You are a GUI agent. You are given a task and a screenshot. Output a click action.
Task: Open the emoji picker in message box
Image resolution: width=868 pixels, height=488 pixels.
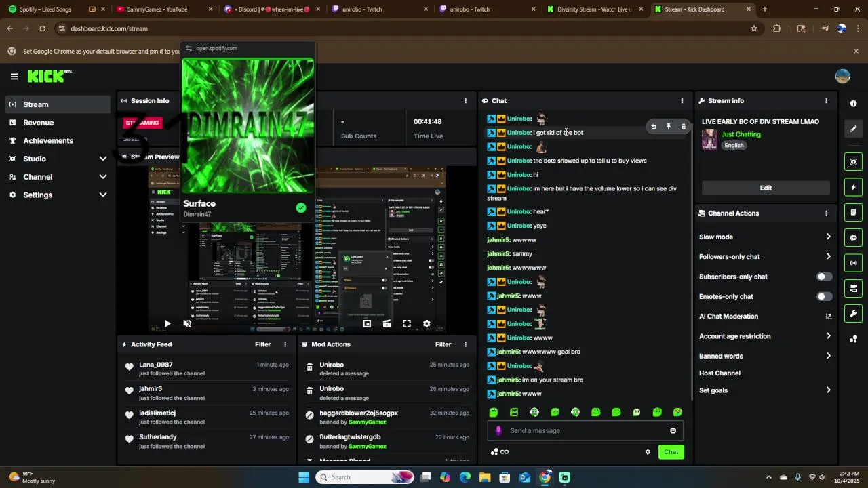click(x=673, y=430)
